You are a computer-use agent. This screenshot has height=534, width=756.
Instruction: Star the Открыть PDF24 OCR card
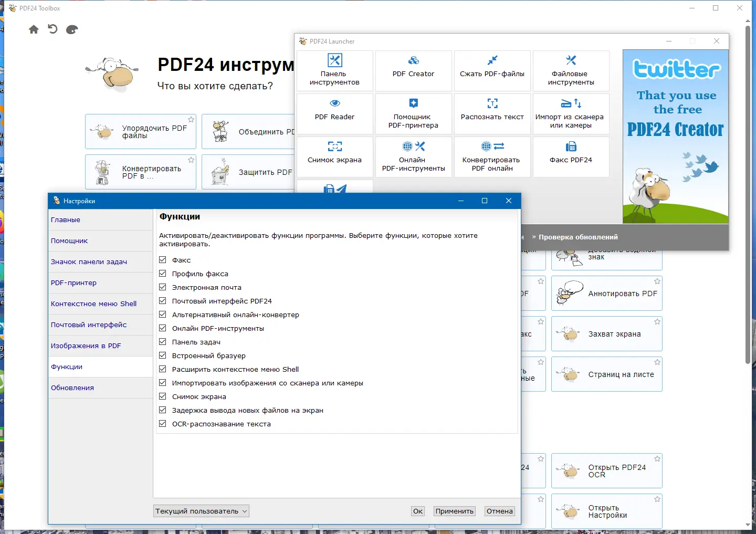(x=657, y=459)
